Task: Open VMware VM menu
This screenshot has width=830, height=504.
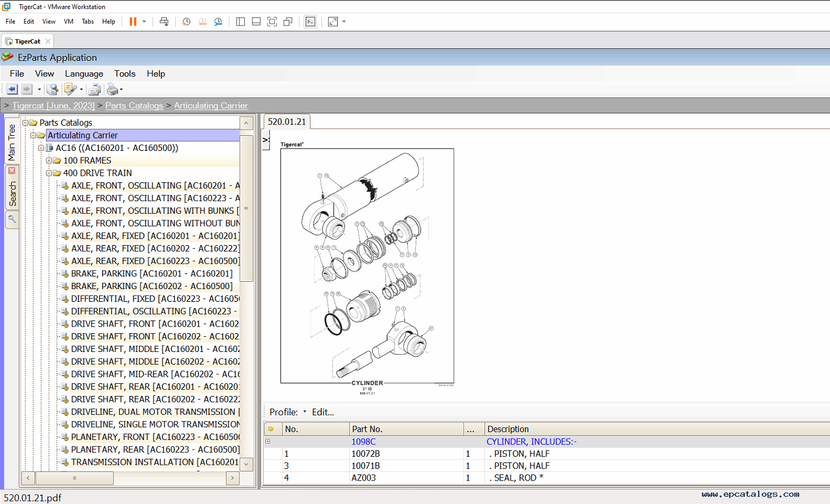Action: click(68, 21)
